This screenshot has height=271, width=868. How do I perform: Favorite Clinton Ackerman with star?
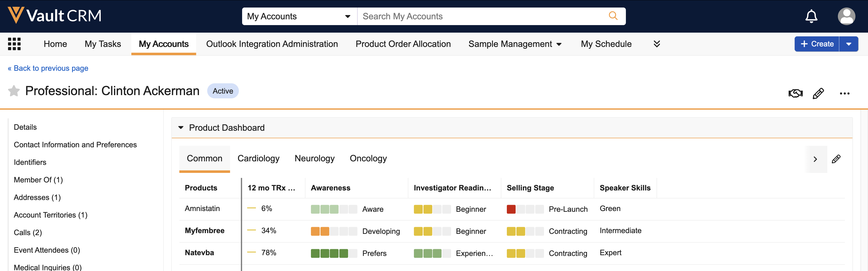coord(14,91)
